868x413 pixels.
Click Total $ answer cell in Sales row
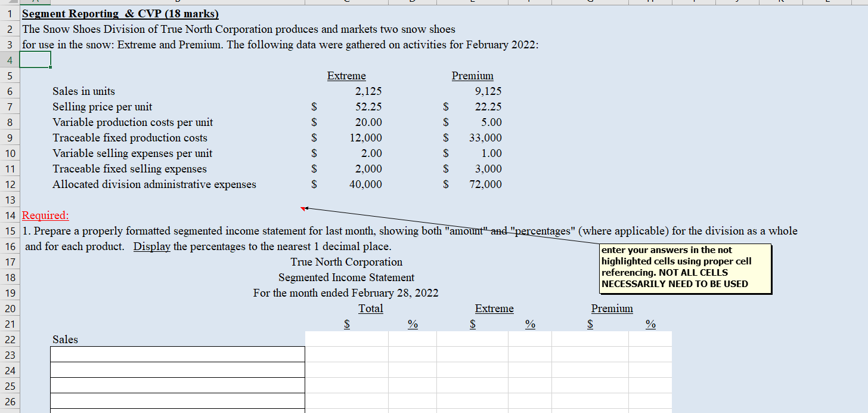(347, 340)
